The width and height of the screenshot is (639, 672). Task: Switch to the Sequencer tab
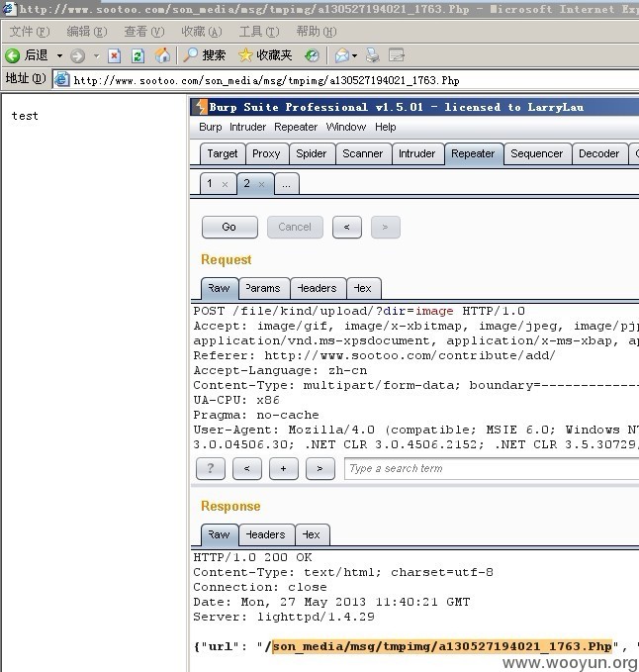537,153
